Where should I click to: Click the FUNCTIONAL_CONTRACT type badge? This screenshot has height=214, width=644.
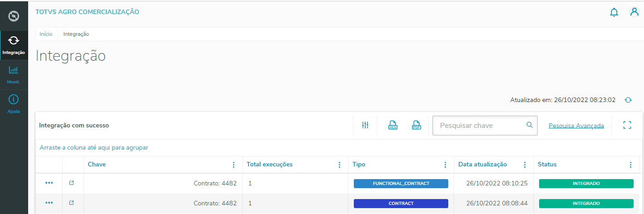coord(401,184)
